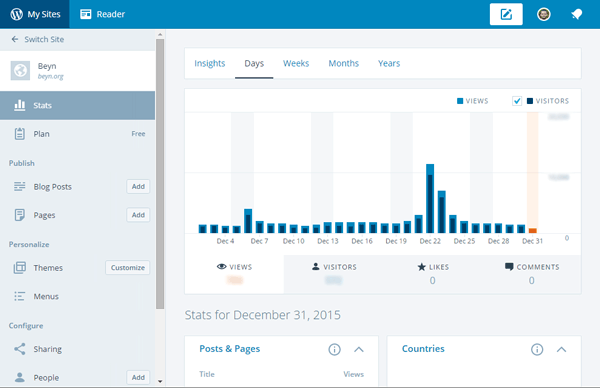Click the speech bubble Comments icon
This screenshot has height=388, width=600.
[509, 266]
